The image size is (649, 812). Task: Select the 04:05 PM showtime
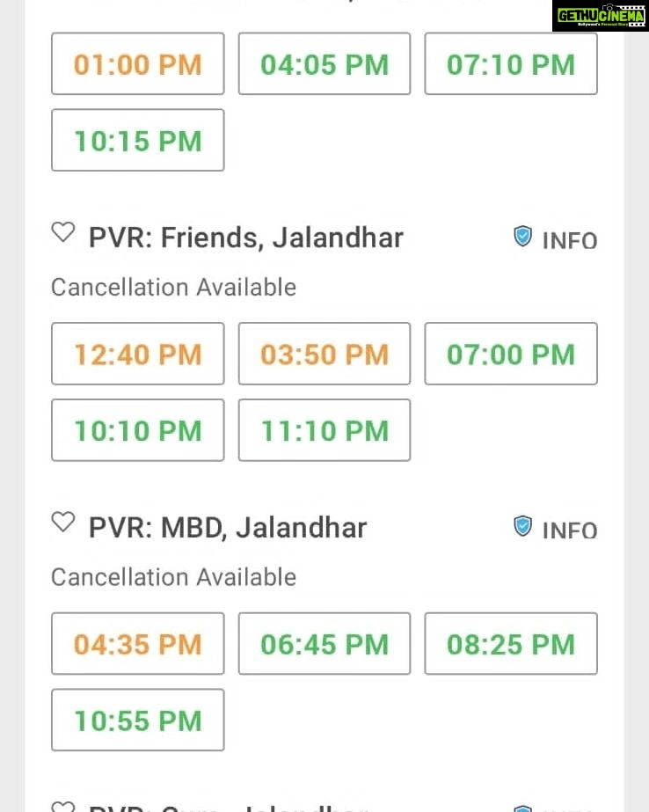(324, 63)
